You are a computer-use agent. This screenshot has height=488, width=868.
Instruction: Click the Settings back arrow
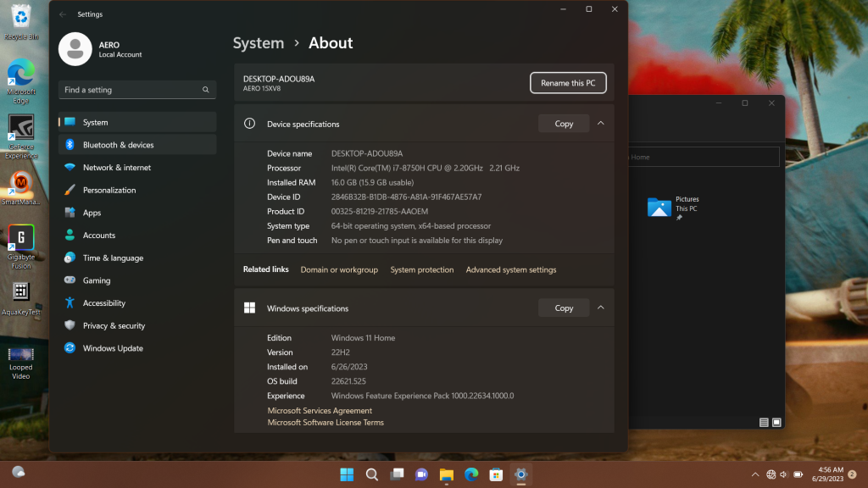pos(63,14)
